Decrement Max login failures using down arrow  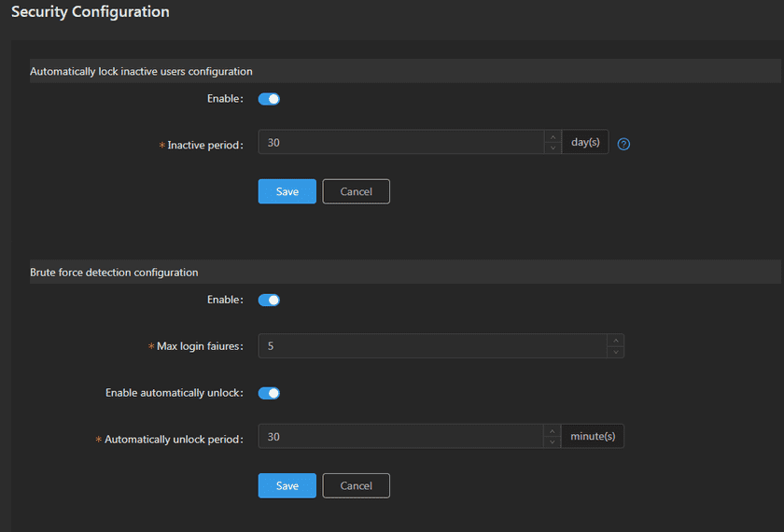[x=614, y=352]
